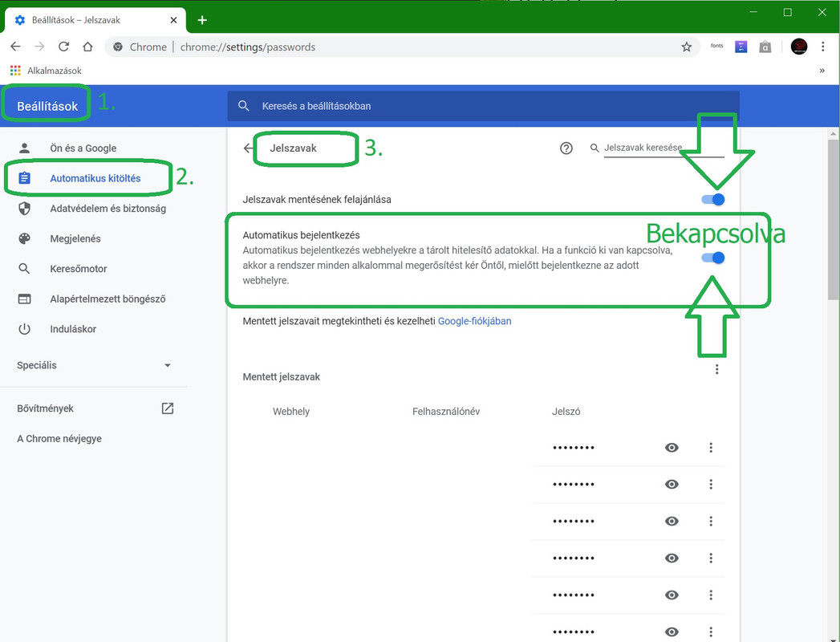
Task: Show the fifth saved password
Action: [x=672, y=595]
